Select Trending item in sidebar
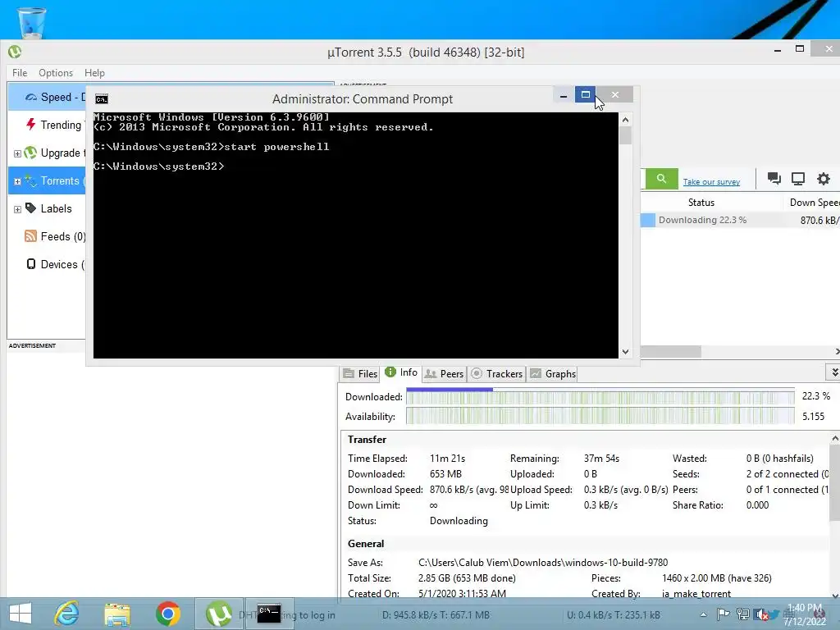The image size is (840, 630). point(47,125)
